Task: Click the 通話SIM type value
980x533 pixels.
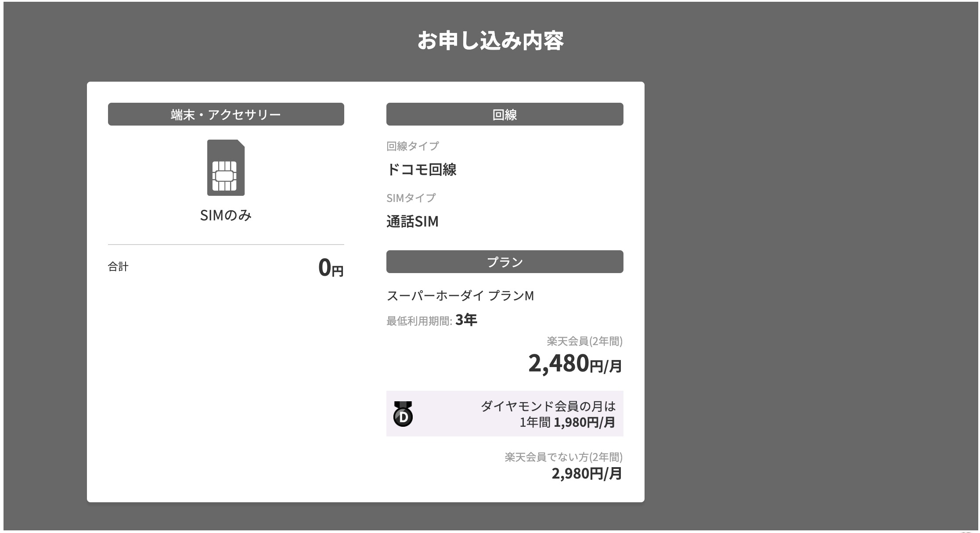Action: click(x=412, y=221)
